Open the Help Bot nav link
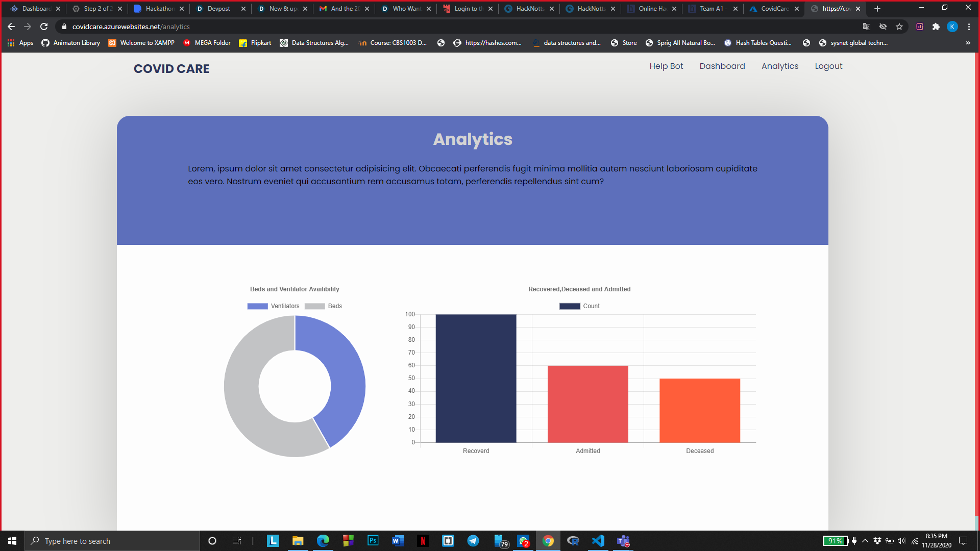 (x=666, y=66)
